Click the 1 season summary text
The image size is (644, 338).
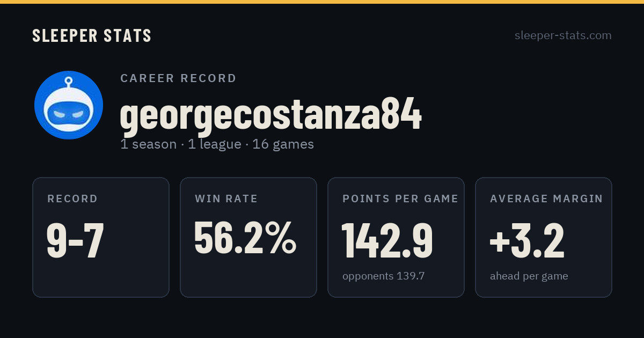(149, 144)
